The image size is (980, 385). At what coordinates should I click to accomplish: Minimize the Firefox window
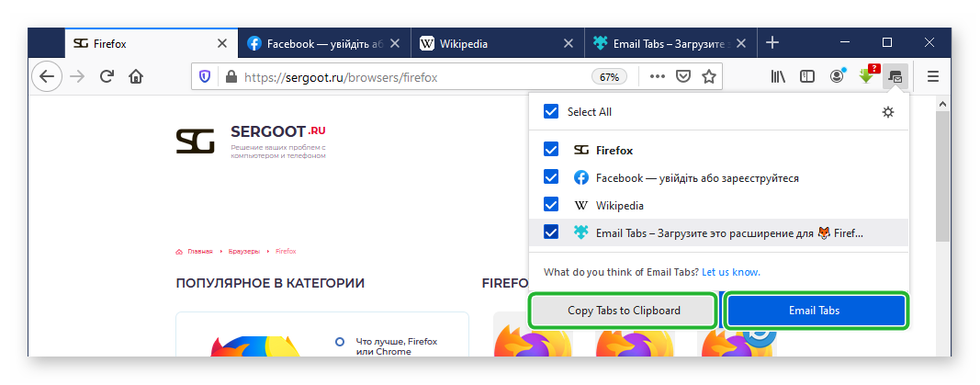(846, 42)
